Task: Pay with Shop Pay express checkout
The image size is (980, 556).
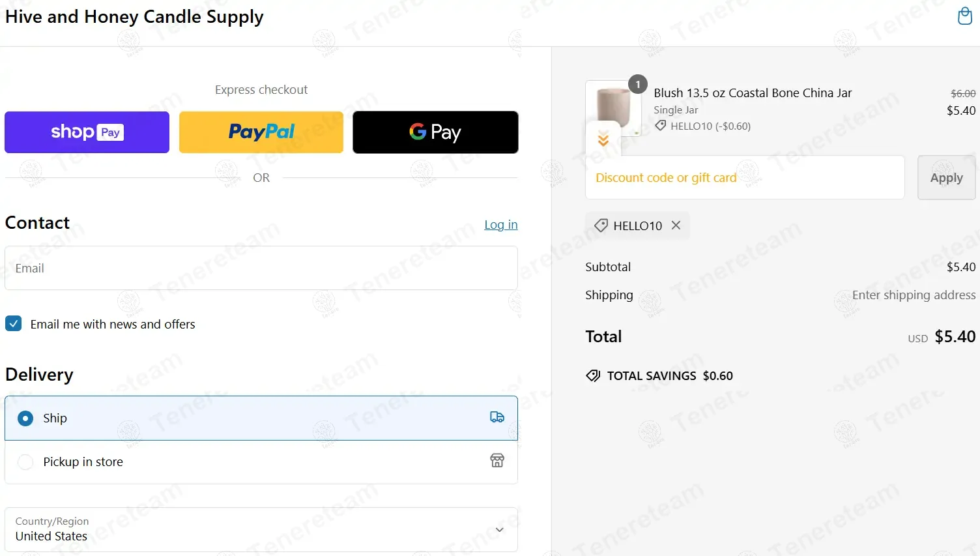Action: click(87, 132)
